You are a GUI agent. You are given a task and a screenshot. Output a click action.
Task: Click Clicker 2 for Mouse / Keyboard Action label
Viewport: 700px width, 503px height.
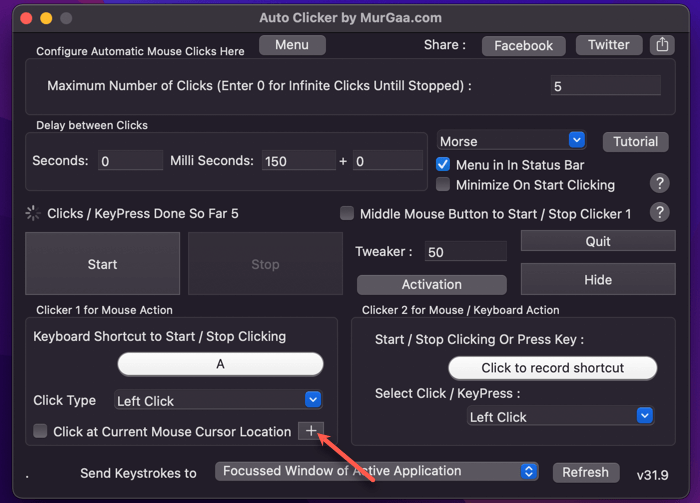461,310
